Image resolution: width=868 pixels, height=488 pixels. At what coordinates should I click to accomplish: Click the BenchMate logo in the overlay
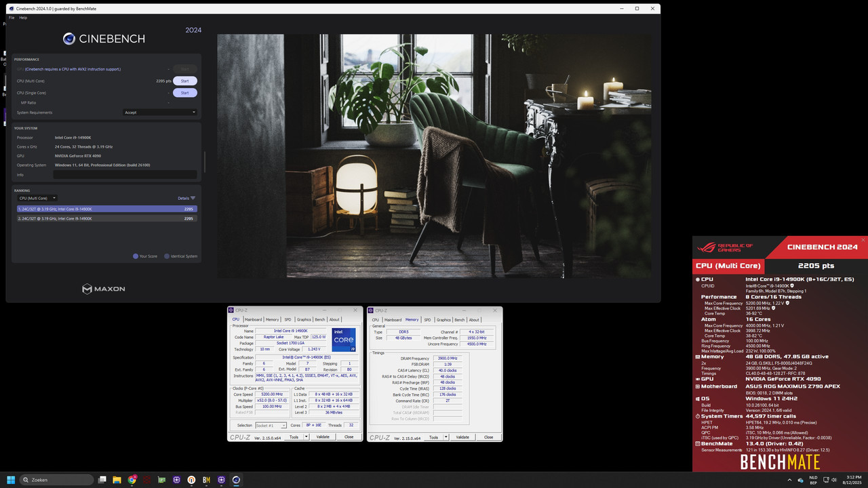tap(780, 462)
